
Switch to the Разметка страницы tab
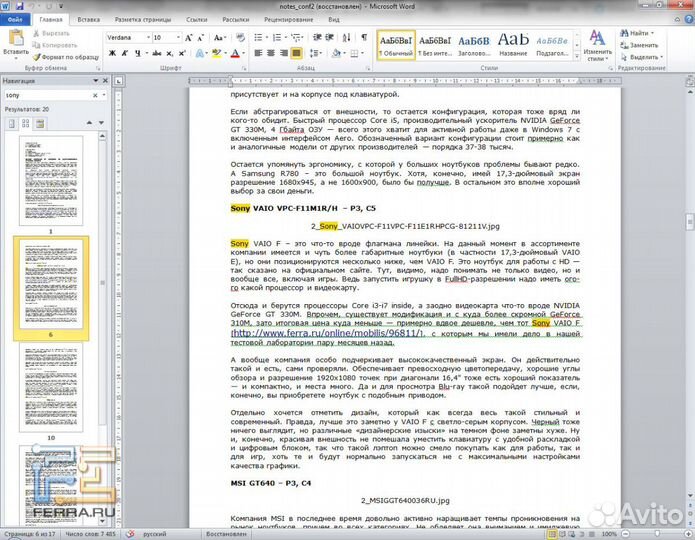143,20
